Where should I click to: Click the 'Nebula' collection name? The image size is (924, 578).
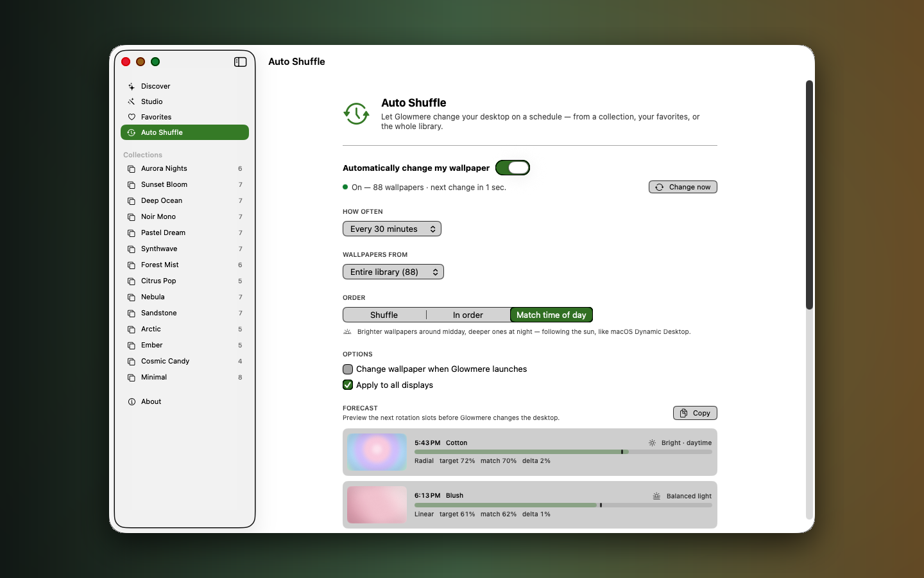click(x=153, y=297)
